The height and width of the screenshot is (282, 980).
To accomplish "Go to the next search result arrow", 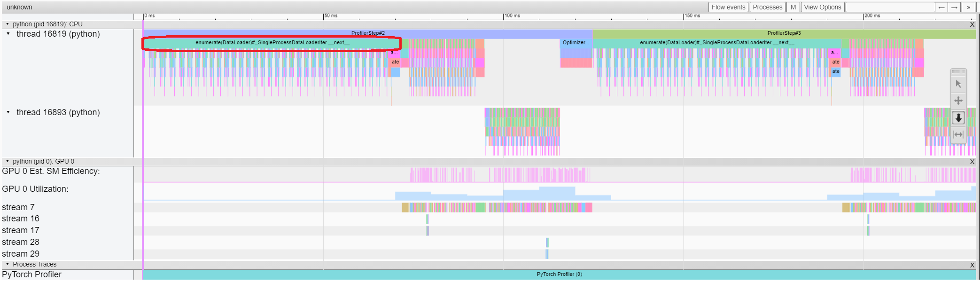I will pos(954,7).
